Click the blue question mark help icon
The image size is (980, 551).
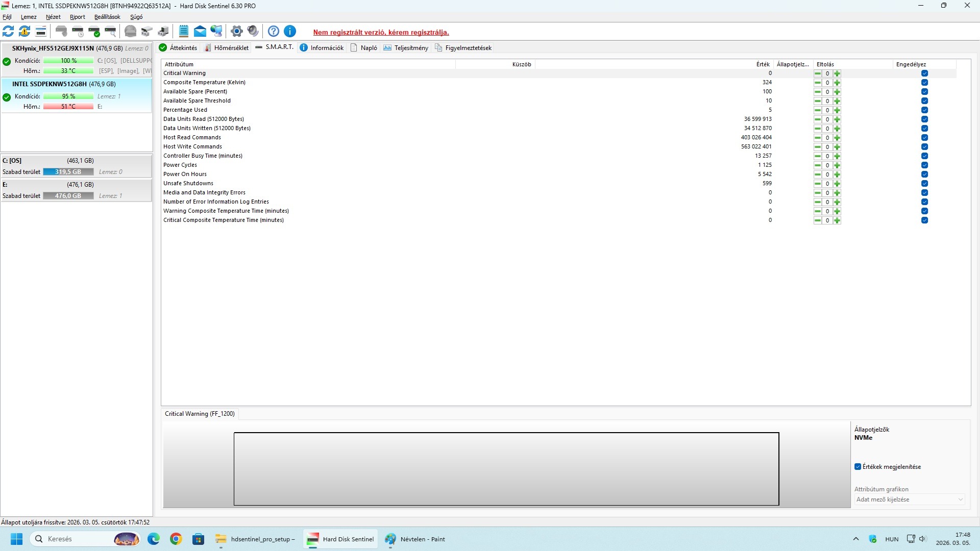(274, 32)
